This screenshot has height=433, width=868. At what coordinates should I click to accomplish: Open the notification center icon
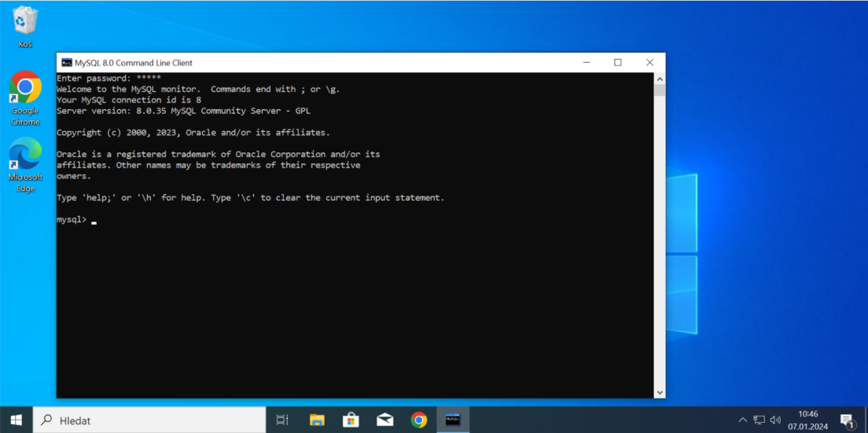coord(847,420)
